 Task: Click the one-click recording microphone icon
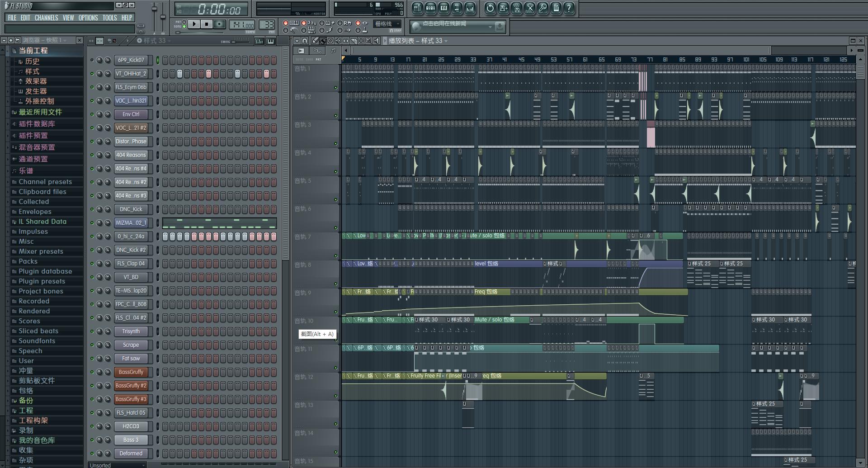pos(542,8)
